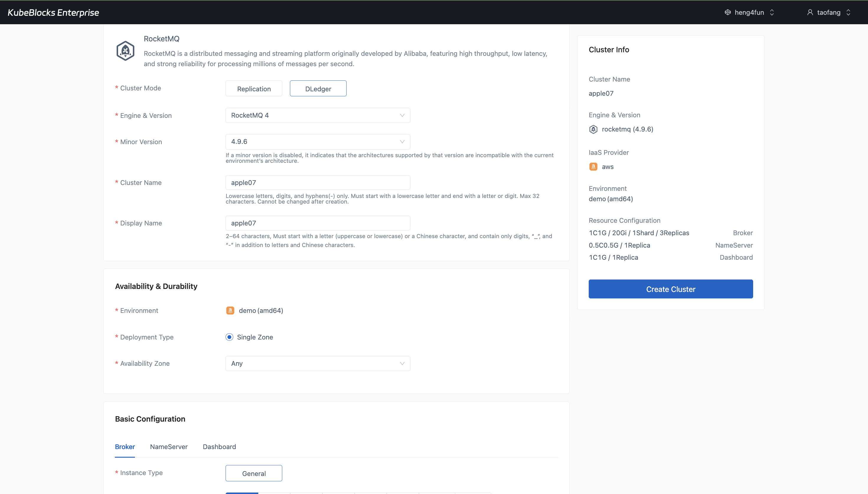
Task: Click 'apple07' under Cluster Name in Cluster Info
Action: (601, 93)
